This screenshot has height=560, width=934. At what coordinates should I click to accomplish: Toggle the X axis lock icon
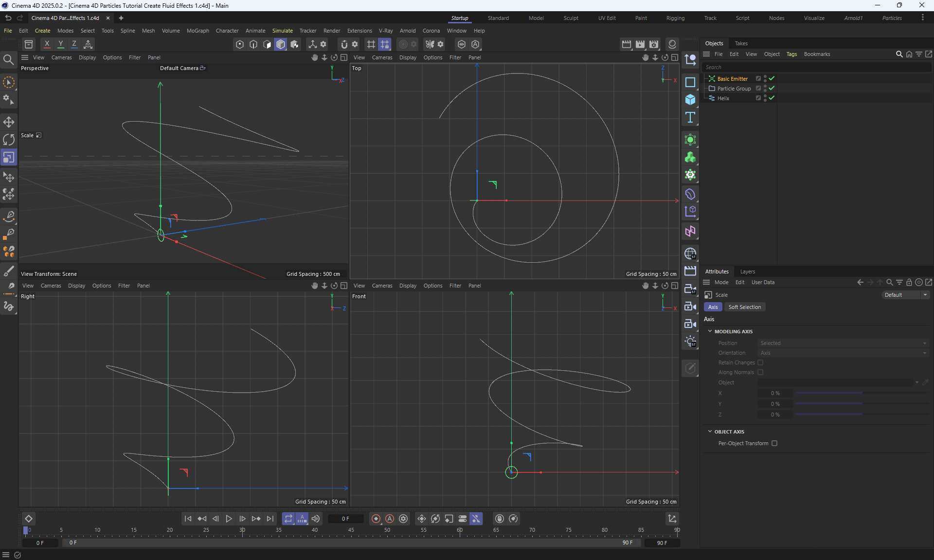[x=47, y=44]
